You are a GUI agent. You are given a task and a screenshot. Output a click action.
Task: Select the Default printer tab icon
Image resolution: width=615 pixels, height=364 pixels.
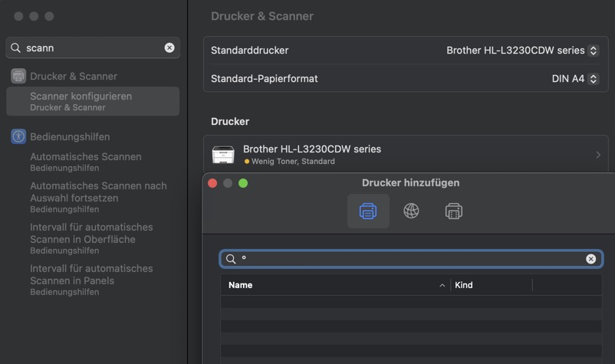[x=368, y=211]
